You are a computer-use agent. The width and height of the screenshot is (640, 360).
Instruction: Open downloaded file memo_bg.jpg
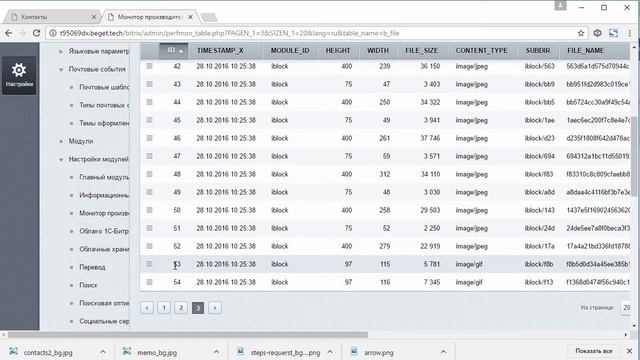[x=157, y=352]
